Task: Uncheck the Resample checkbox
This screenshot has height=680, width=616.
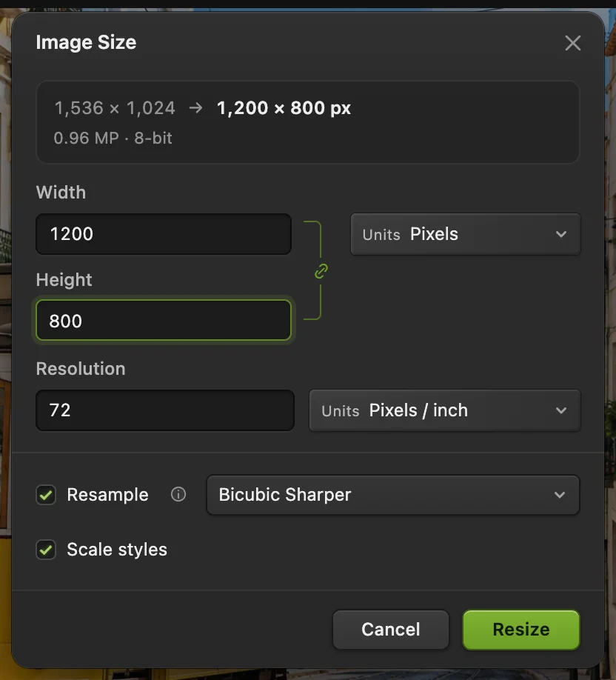Action: click(x=46, y=495)
